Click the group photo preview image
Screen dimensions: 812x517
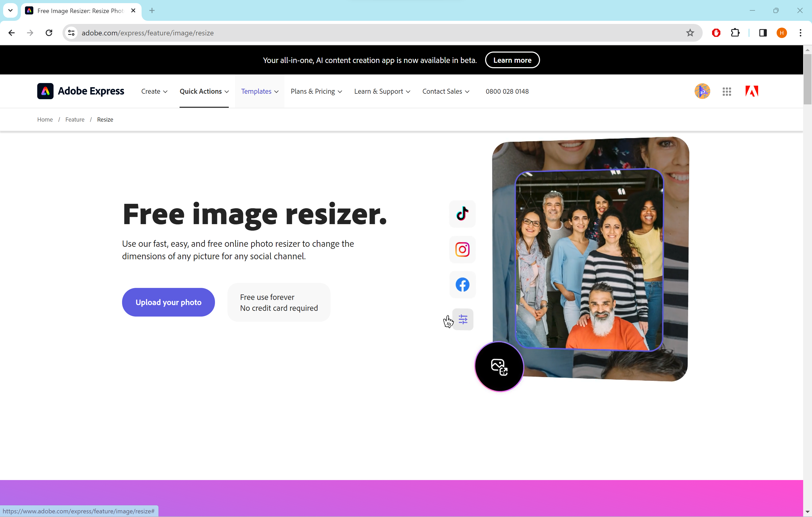589,260
